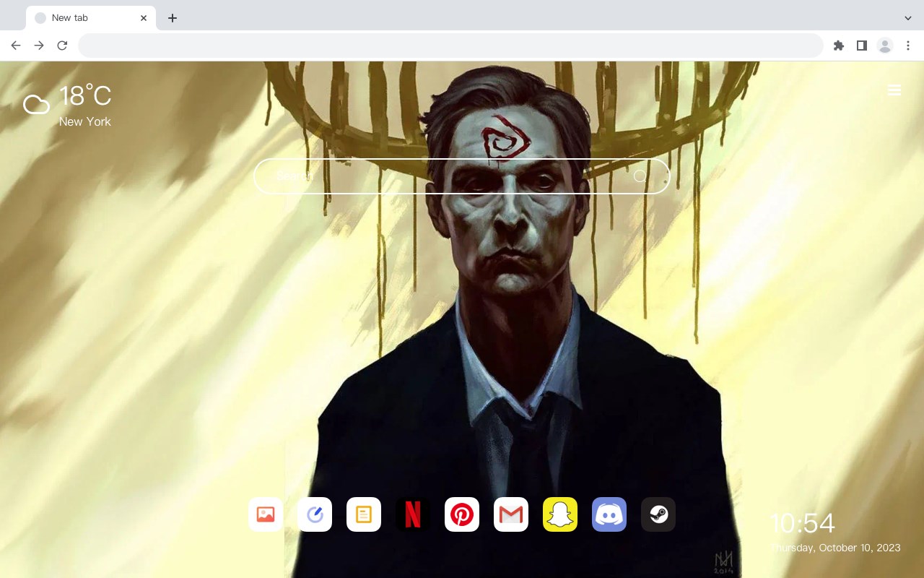Click the New York location label

point(85,121)
